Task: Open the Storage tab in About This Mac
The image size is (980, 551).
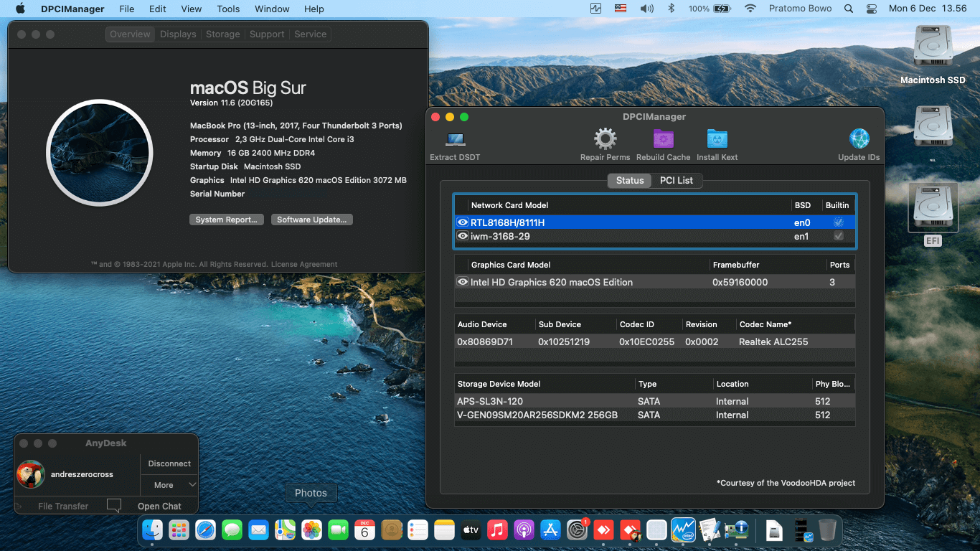Action: [x=222, y=34]
